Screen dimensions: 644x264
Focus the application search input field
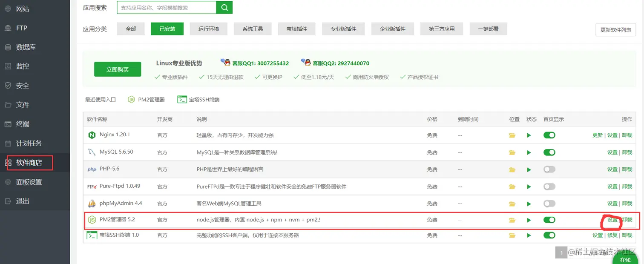tap(166, 7)
